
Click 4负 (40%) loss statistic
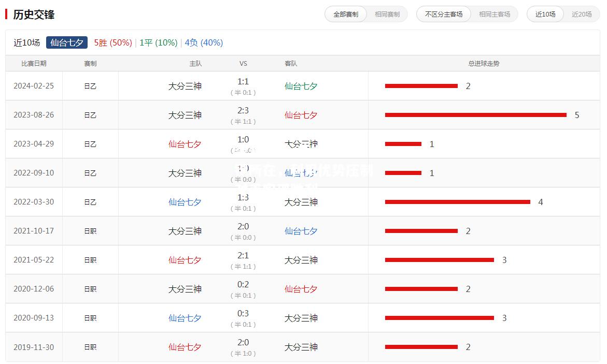click(204, 42)
